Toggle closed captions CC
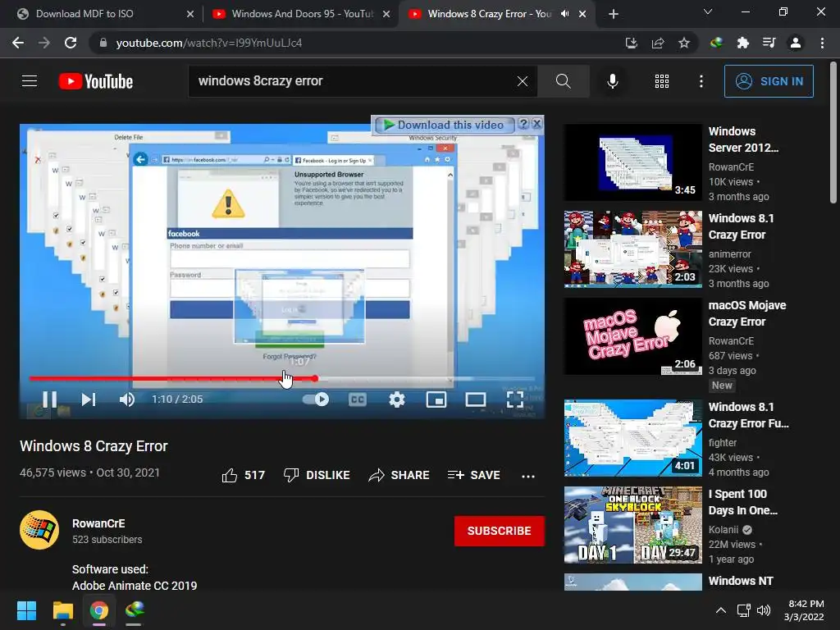840x630 pixels. 358,399
